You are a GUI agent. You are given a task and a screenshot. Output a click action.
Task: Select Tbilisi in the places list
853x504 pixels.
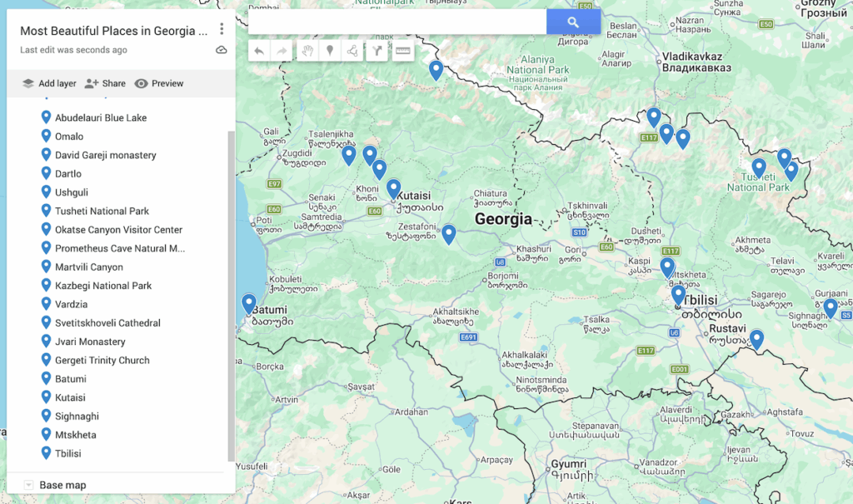(x=67, y=453)
